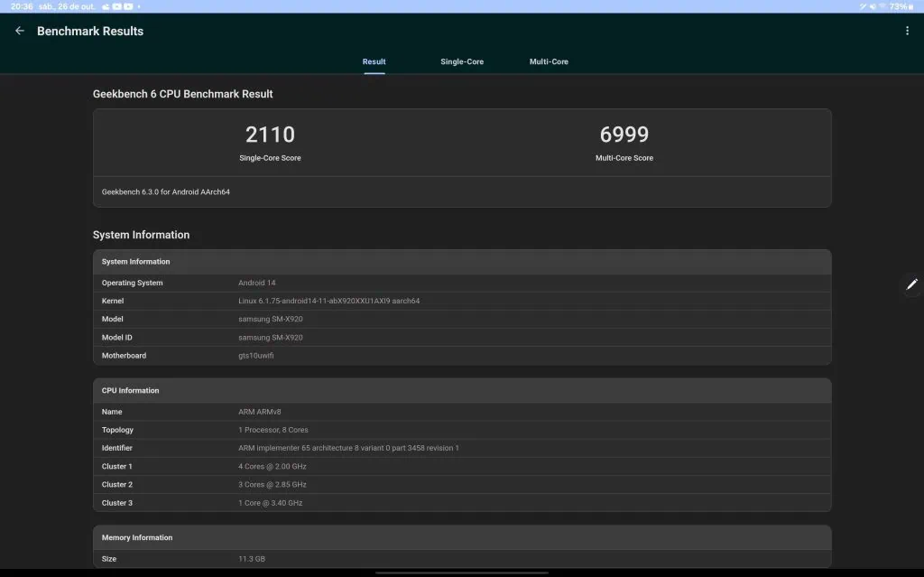924x577 pixels.
Task: Select the Operating System row showing Android 14
Action: [x=462, y=283]
